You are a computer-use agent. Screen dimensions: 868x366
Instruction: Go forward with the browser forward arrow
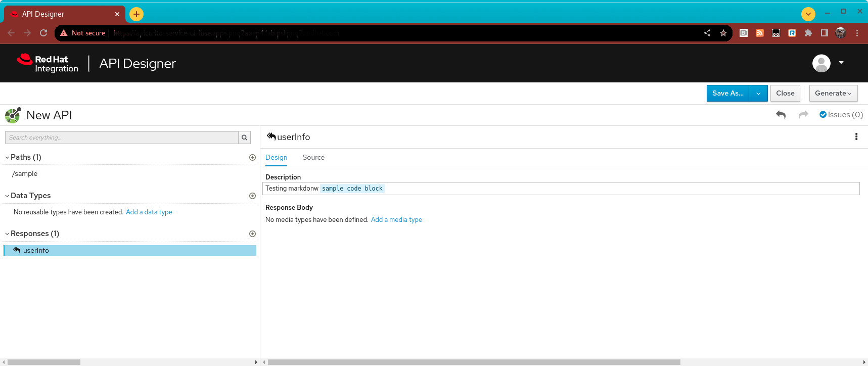[x=27, y=33]
